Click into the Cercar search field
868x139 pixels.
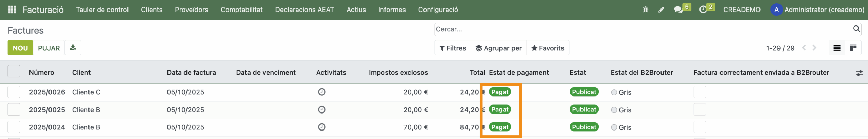click(x=641, y=29)
